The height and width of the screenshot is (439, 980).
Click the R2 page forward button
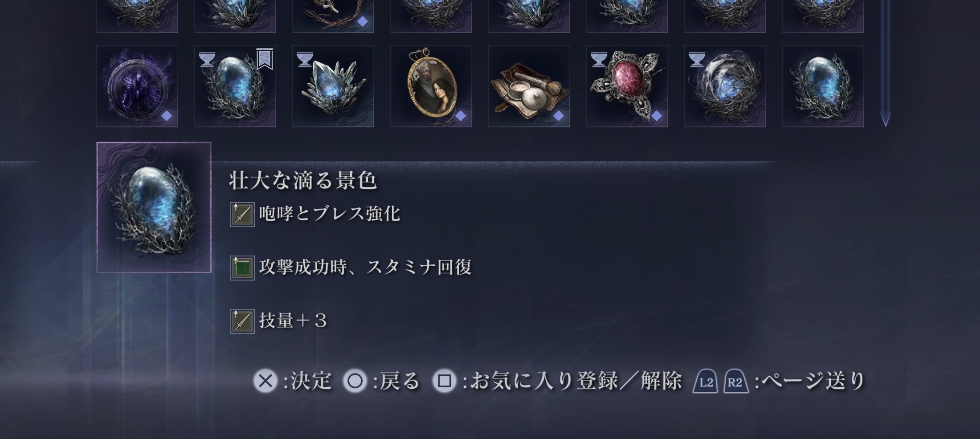[735, 382]
